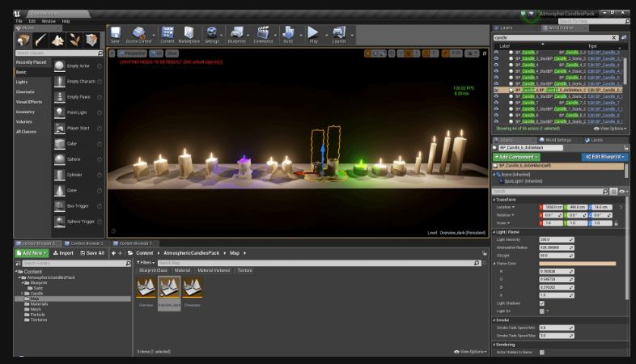Screen dimensions: 636x364
Task: Click the Add New button
Action: pyautogui.click(x=32, y=253)
